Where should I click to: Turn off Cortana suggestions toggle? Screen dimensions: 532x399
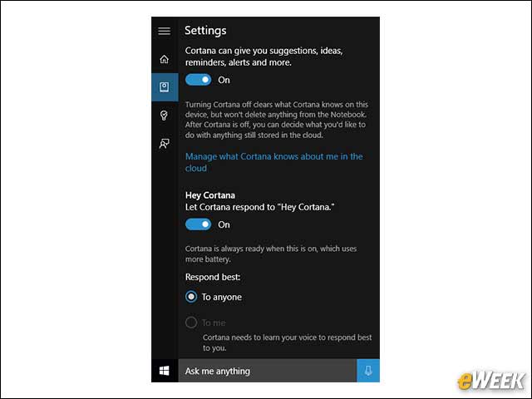(198, 80)
